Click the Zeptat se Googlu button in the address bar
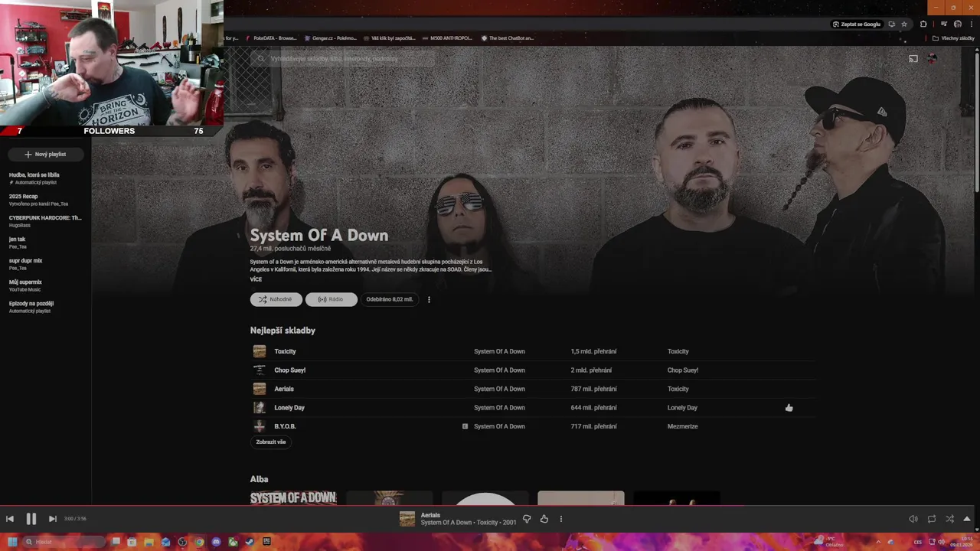 857,24
